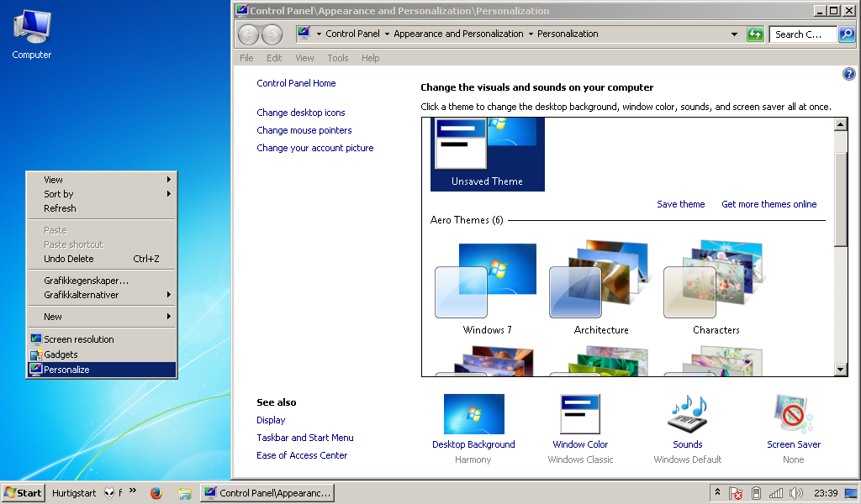Expand arrow before Control Panel breadcrumb
The width and height of the screenshot is (861, 504).
319,34
